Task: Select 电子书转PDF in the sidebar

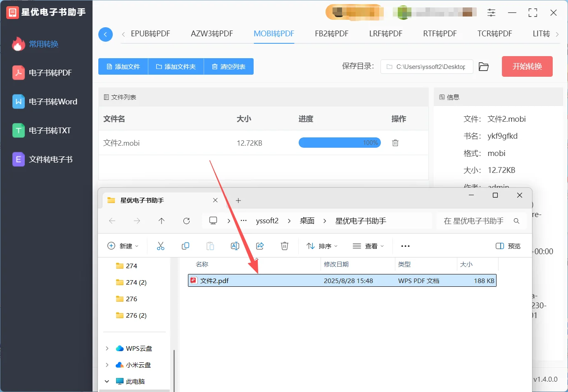Action: 42,73
